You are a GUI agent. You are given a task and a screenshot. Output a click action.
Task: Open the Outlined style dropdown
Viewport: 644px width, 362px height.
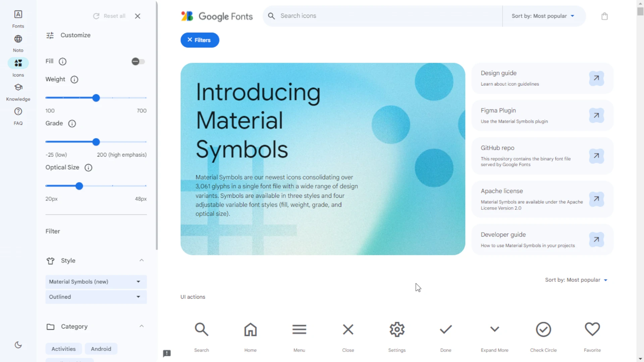[96, 297]
